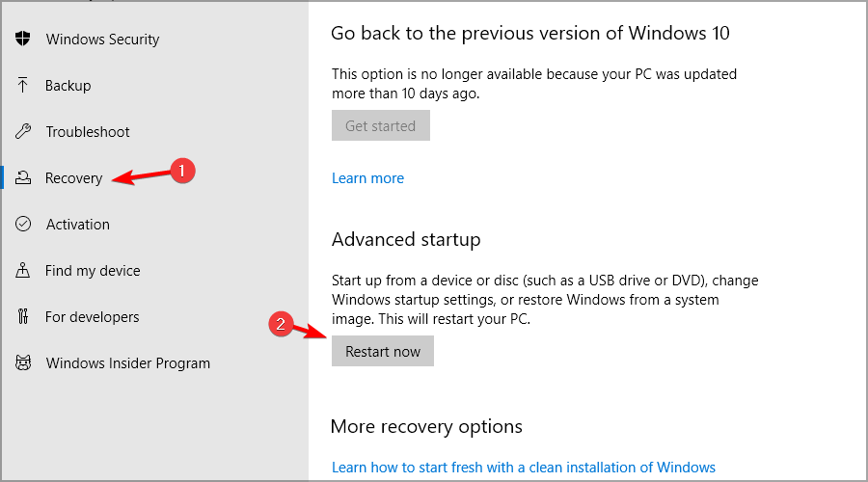Select the Recovery label in sidebar
Image resolution: width=868 pixels, height=482 pixels.
click(x=73, y=178)
